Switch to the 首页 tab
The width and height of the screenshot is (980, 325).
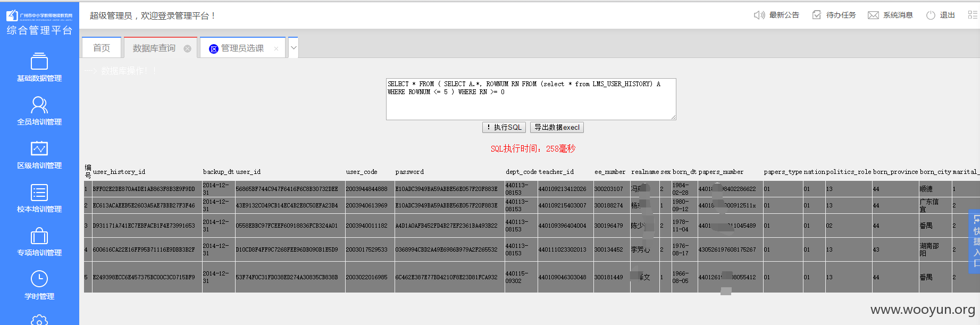pos(102,48)
